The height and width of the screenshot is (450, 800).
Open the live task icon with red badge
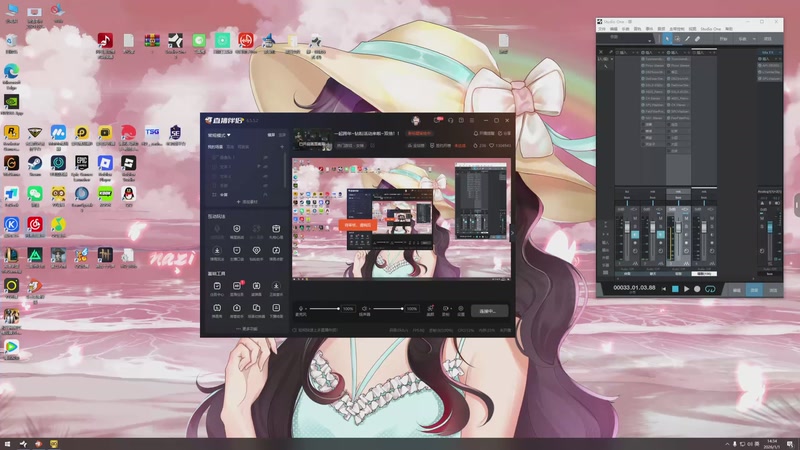237,286
